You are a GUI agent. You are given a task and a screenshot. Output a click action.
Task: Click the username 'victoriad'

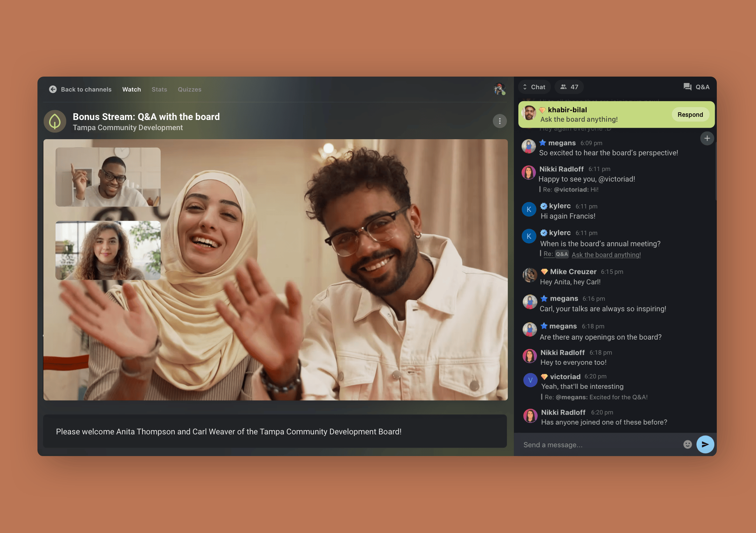tap(565, 377)
